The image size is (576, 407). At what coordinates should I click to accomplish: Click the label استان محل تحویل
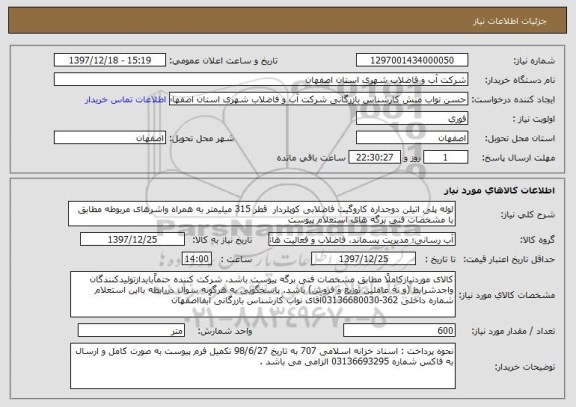click(520, 139)
